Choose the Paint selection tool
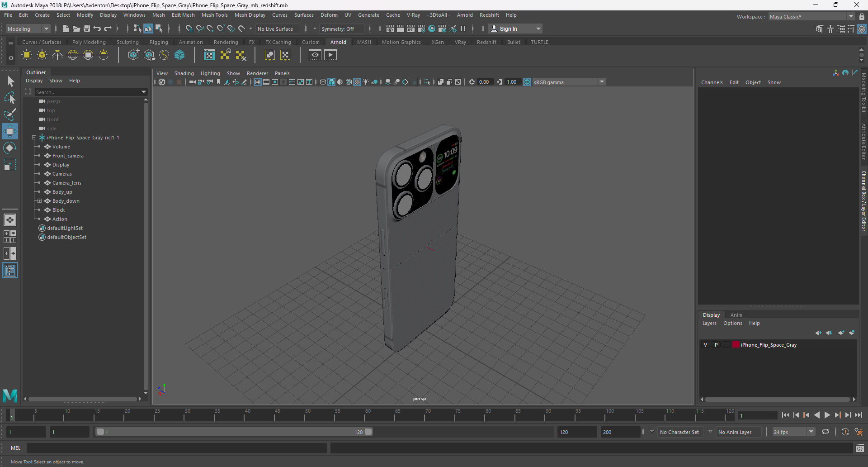The height and width of the screenshot is (467, 868). [x=10, y=114]
